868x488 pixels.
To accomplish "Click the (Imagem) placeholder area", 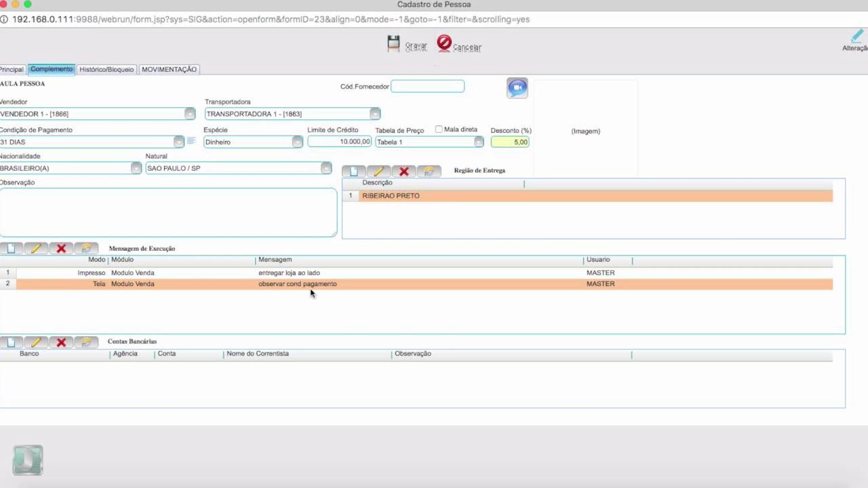I will 586,131.
